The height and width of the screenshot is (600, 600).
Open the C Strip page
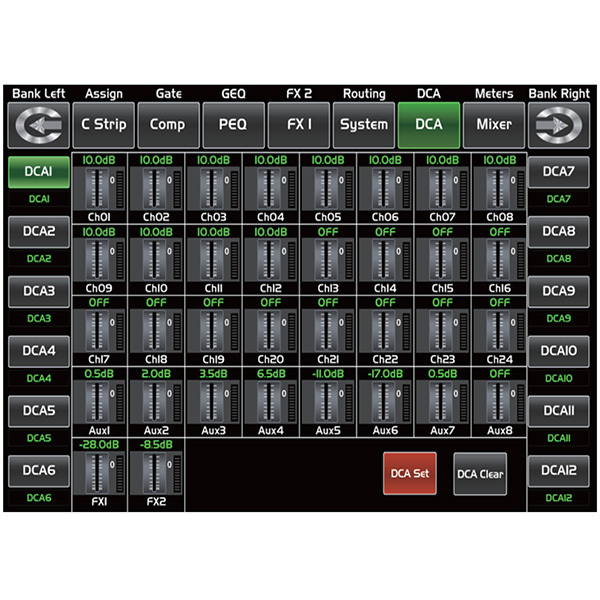103,125
